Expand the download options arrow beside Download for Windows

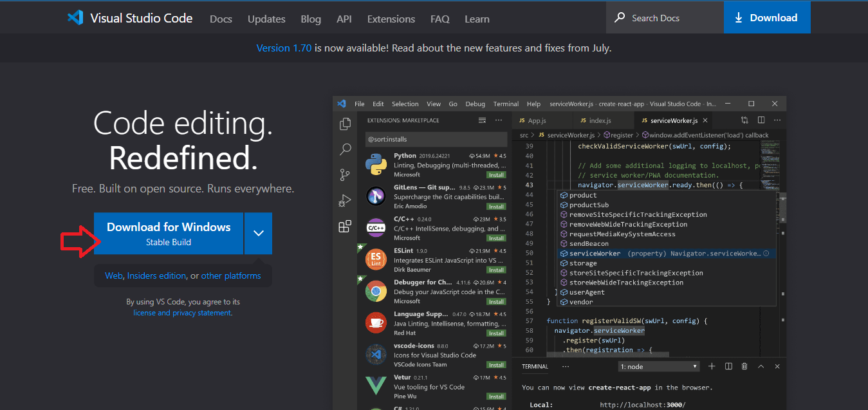pos(259,233)
